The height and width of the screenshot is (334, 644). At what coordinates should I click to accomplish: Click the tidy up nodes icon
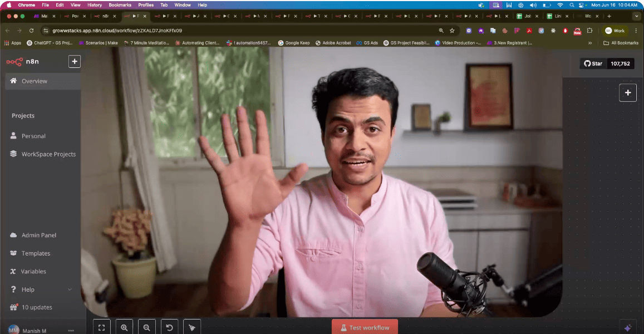click(x=192, y=327)
